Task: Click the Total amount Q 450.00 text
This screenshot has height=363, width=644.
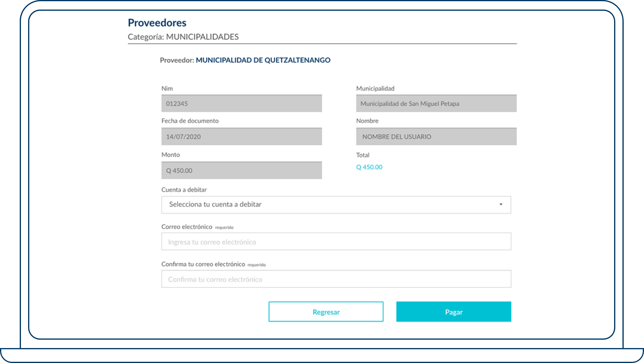Action: (369, 167)
